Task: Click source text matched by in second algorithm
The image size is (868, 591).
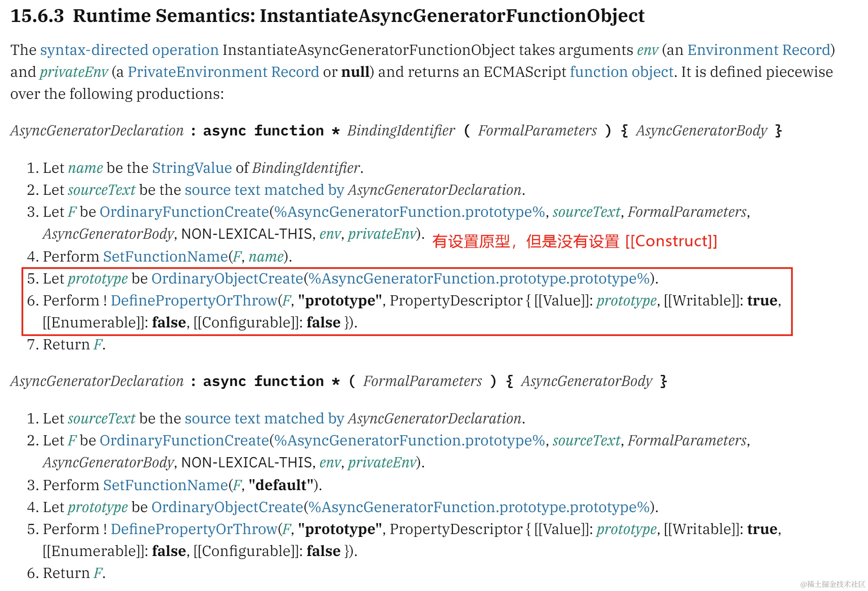Action: click(264, 419)
